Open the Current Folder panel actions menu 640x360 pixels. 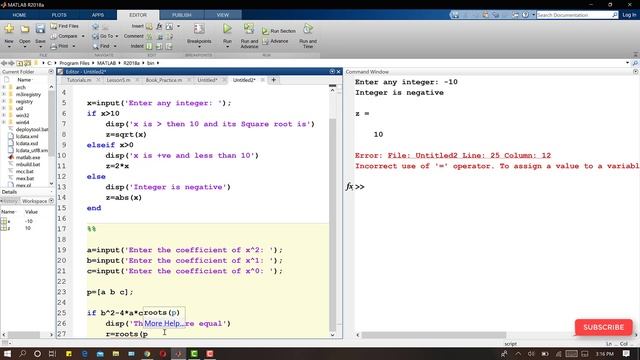pos(51,71)
